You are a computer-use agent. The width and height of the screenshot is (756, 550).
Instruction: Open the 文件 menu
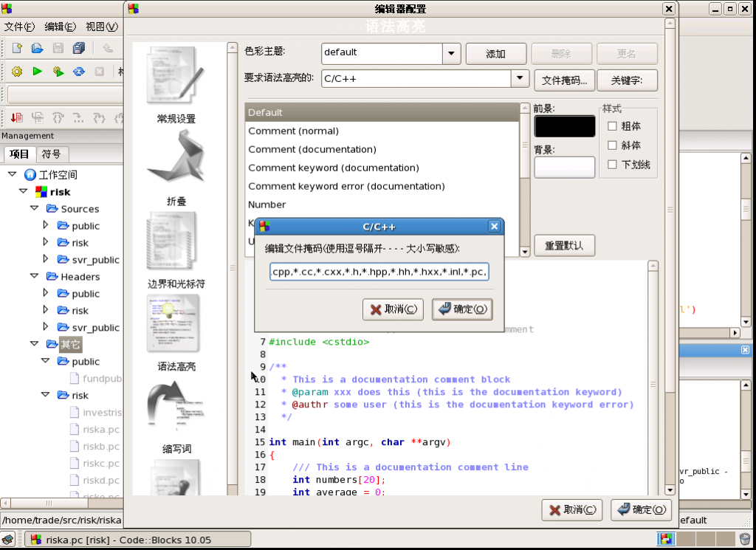click(19, 27)
